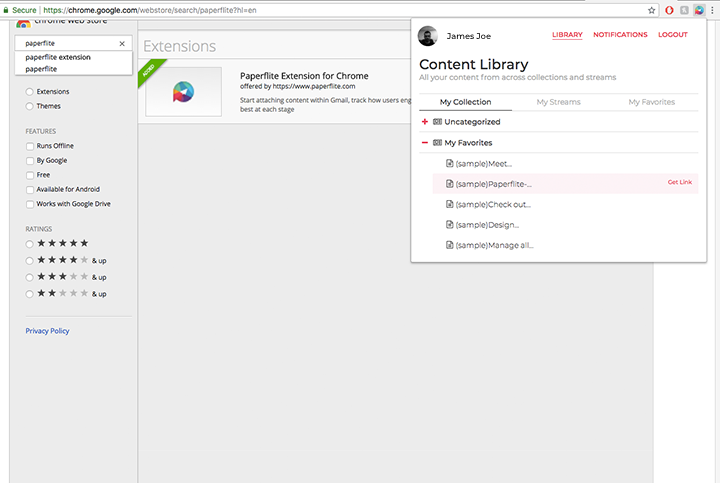Viewport: 720px width, 483px height.
Task: Check Works with Google Drive checkbox
Action: [x=30, y=204]
